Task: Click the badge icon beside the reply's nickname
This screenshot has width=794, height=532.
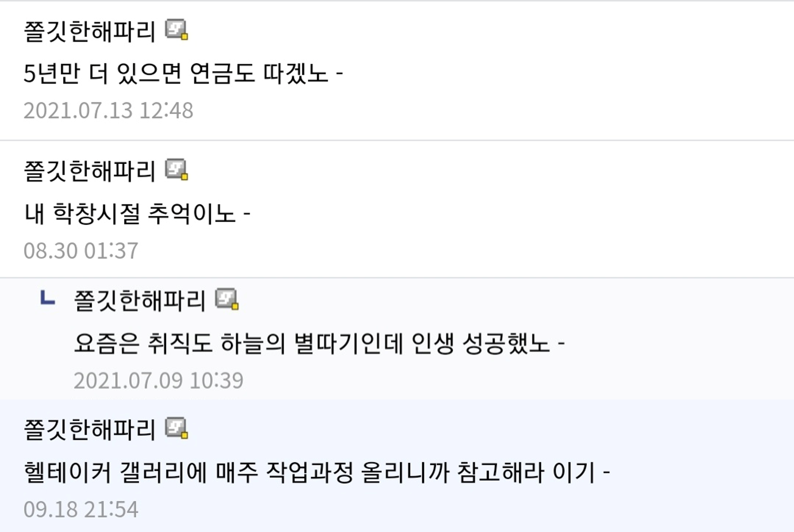Action: [227, 299]
